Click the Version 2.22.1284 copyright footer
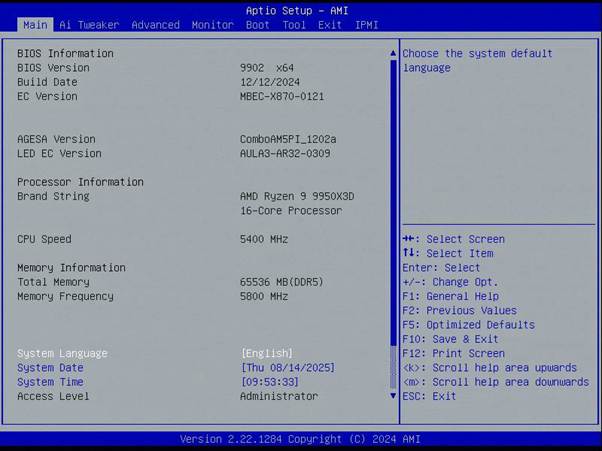This screenshot has height=451, width=602. click(300, 439)
